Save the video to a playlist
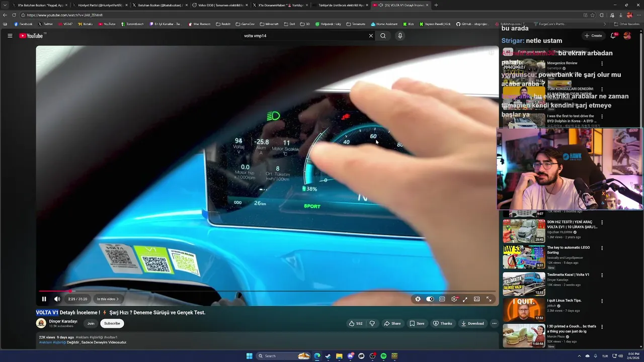This screenshot has height=362, width=644. tap(417, 323)
